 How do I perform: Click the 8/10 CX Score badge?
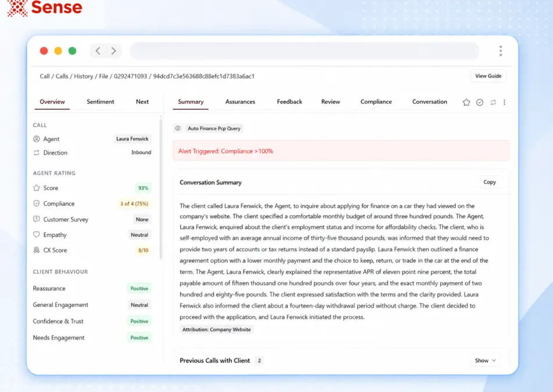[x=143, y=250]
